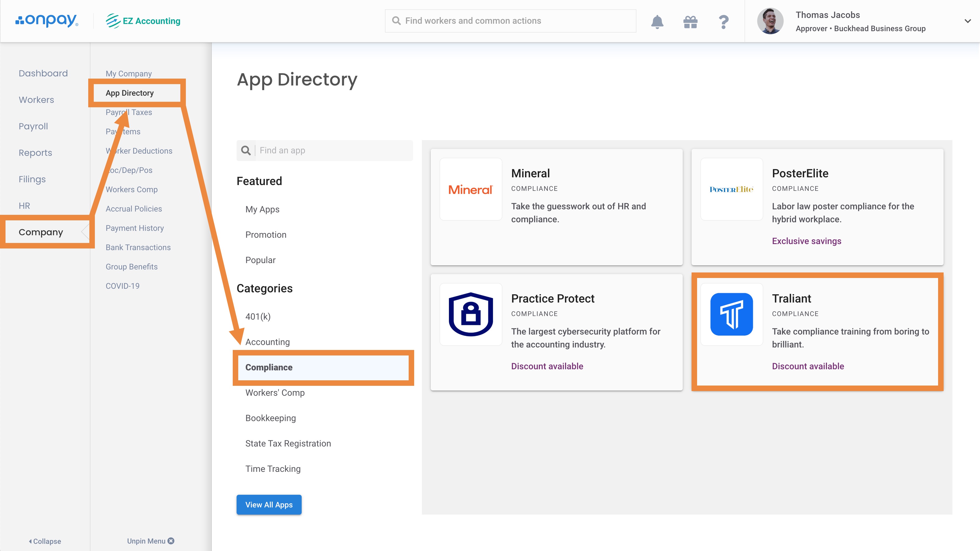
Task: Open the Practice Protect app title
Action: [x=552, y=299]
